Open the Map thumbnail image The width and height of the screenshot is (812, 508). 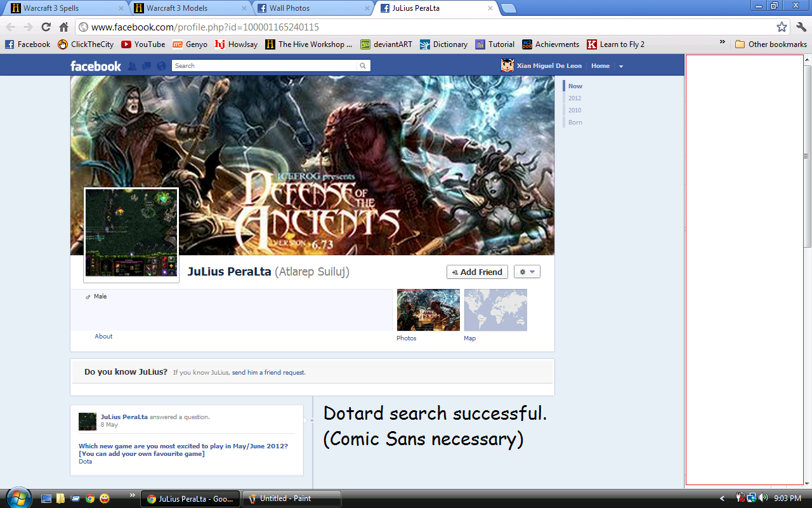(x=495, y=310)
